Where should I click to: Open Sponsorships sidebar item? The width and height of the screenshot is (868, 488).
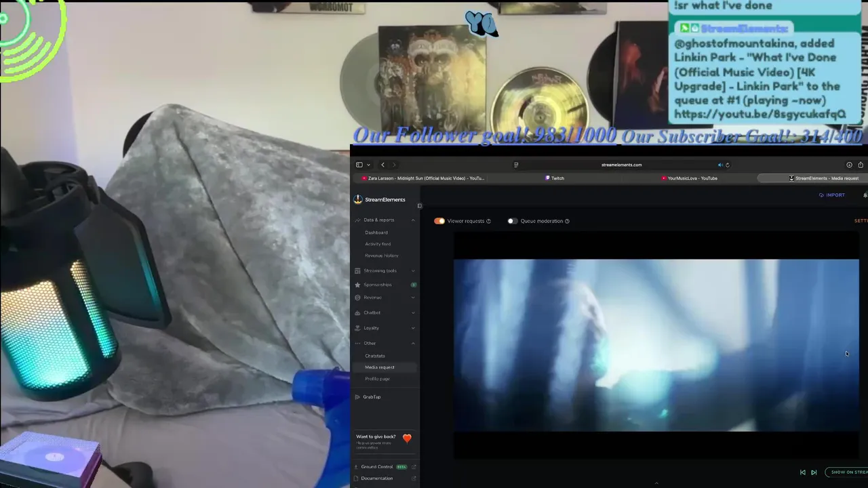(x=378, y=285)
